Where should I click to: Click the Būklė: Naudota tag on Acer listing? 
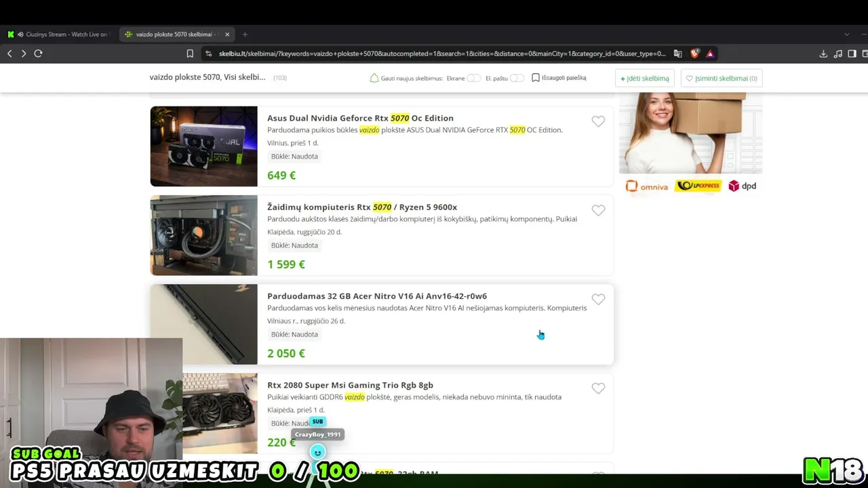(x=294, y=334)
